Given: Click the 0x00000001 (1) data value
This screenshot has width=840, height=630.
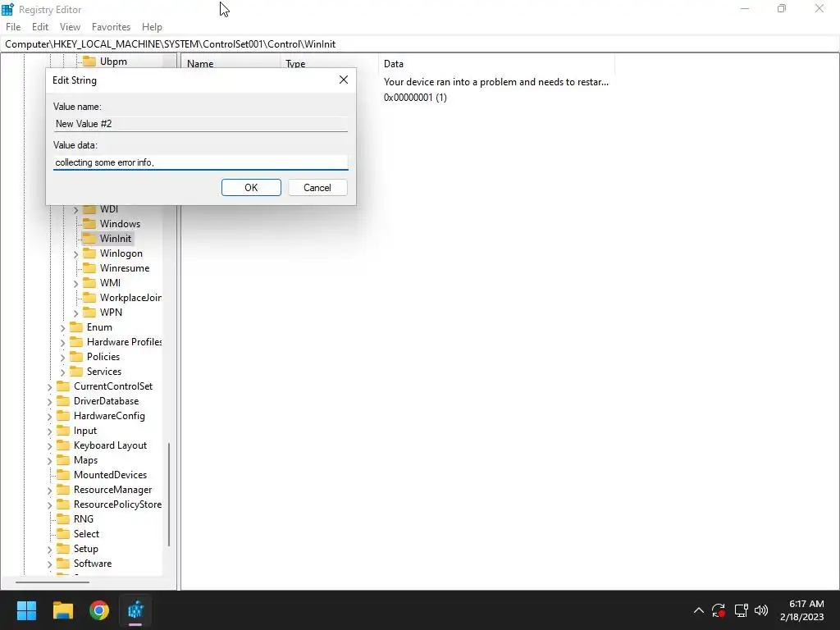Looking at the screenshot, I should click(415, 98).
